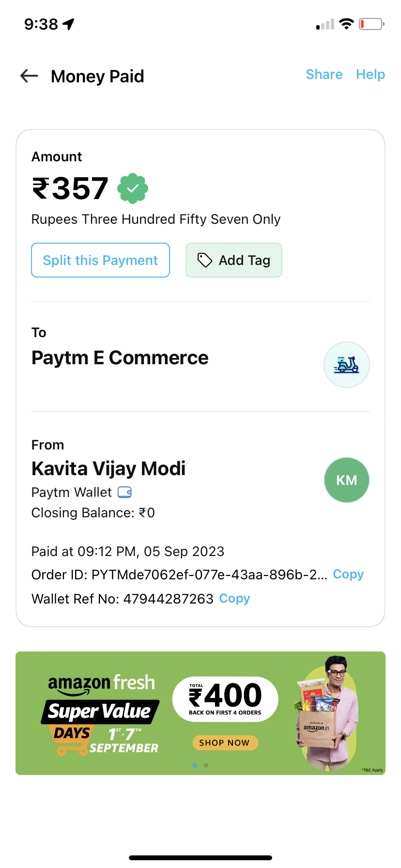Click the green verified checkmark badge

133,188
